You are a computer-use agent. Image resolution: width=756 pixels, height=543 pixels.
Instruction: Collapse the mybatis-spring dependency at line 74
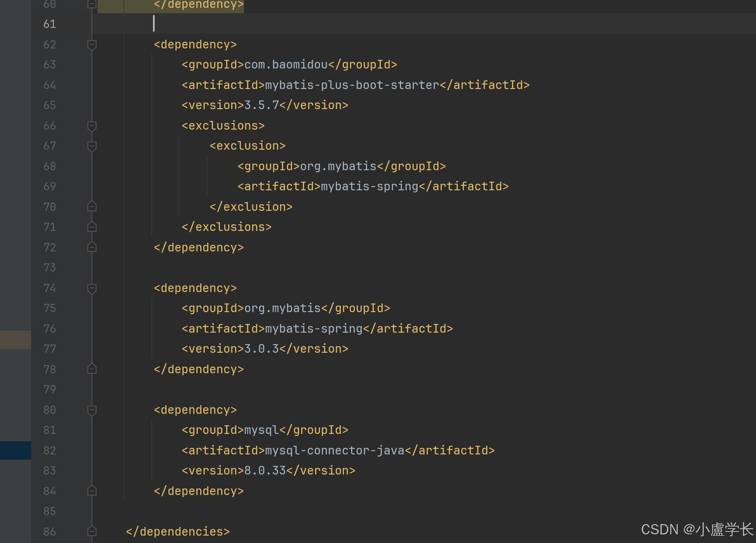point(92,288)
